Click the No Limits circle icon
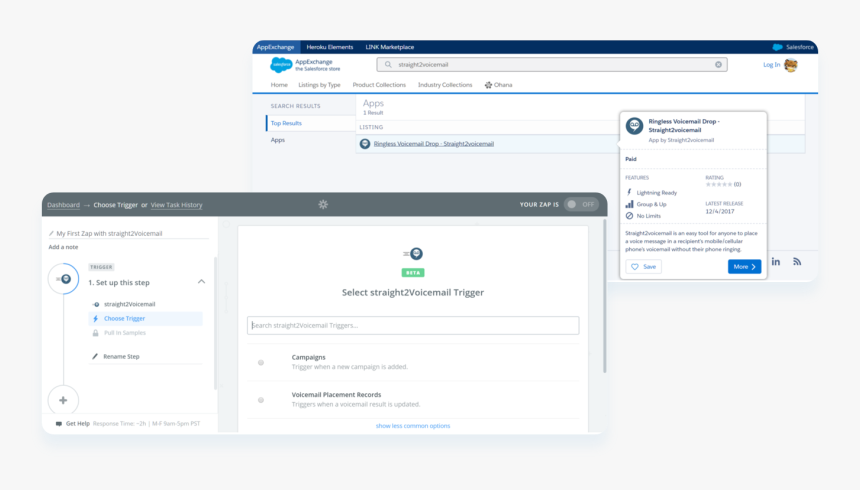This screenshot has height=490, width=860. click(x=629, y=216)
